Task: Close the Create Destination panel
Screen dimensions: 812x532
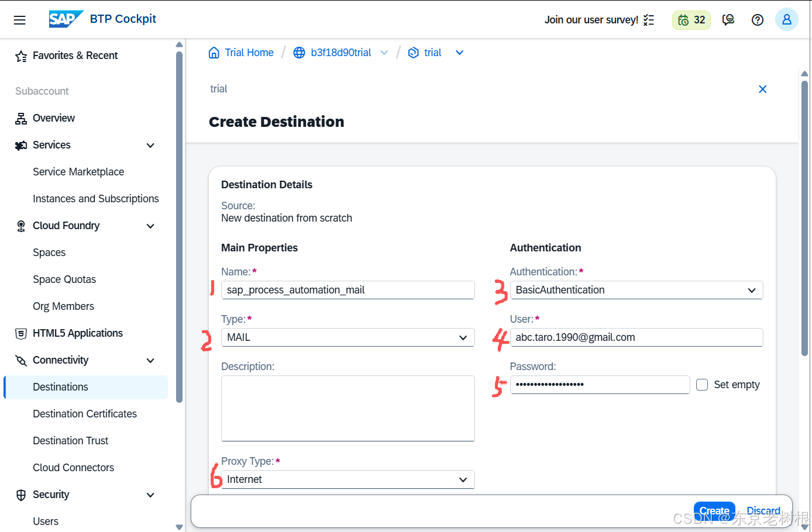Action: (762, 89)
